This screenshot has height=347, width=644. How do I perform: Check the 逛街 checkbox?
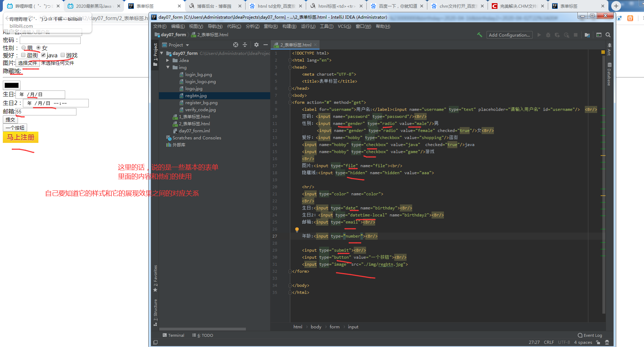pos(23,55)
